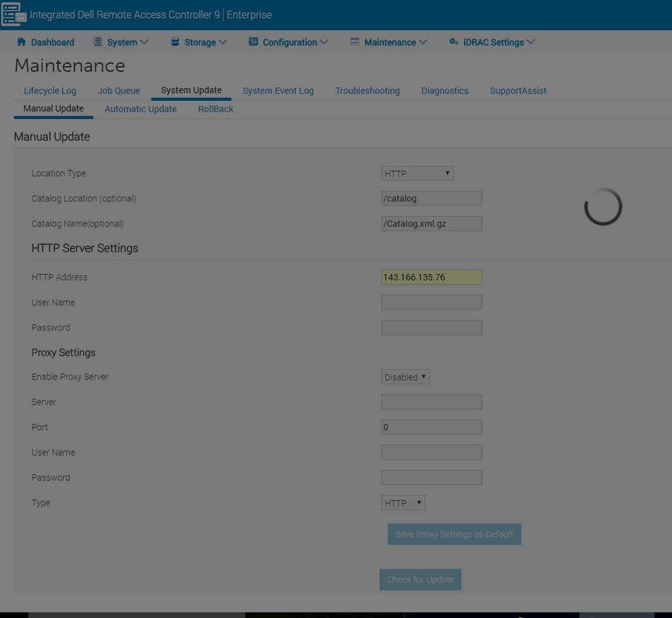Screen dimensions: 672x618
Task: Expand the Enable Proxy Server dropdown
Action: point(405,377)
